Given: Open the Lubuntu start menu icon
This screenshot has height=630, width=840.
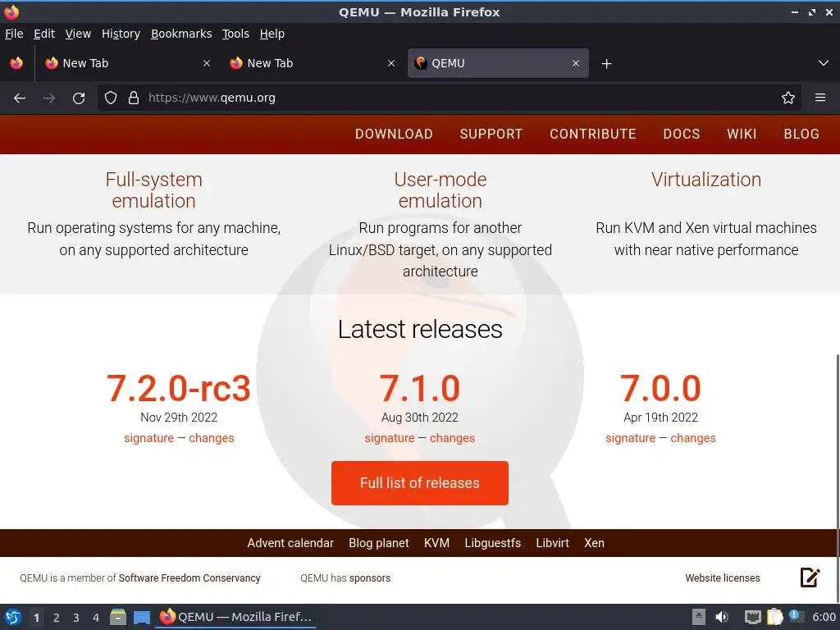Looking at the screenshot, I should click(x=13, y=617).
